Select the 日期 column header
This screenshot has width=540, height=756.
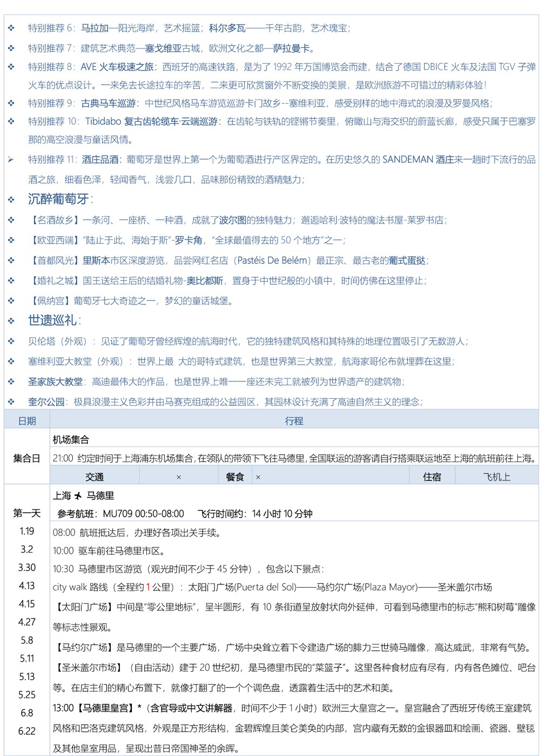(x=27, y=421)
